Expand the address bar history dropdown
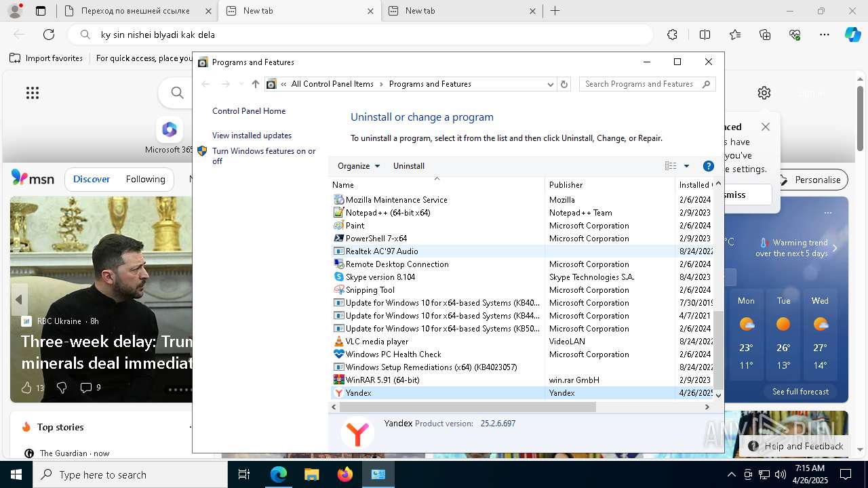The image size is (868, 488). click(551, 84)
